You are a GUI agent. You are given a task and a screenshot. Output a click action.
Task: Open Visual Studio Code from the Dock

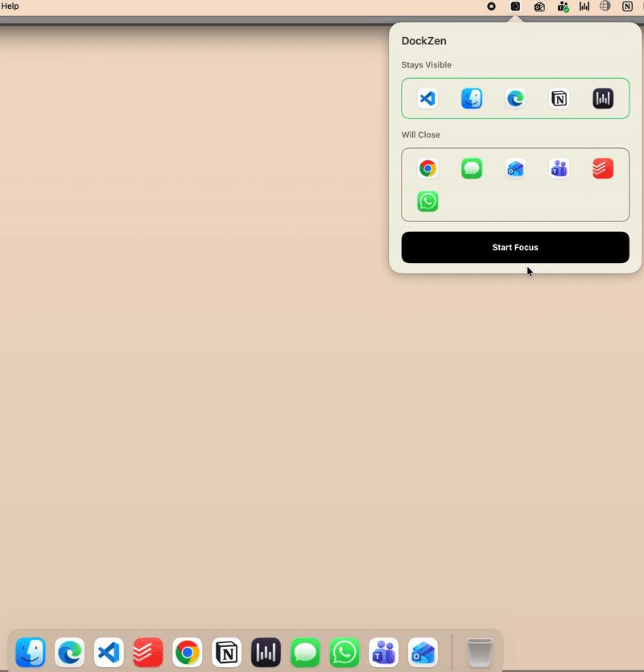pyautogui.click(x=109, y=653)
